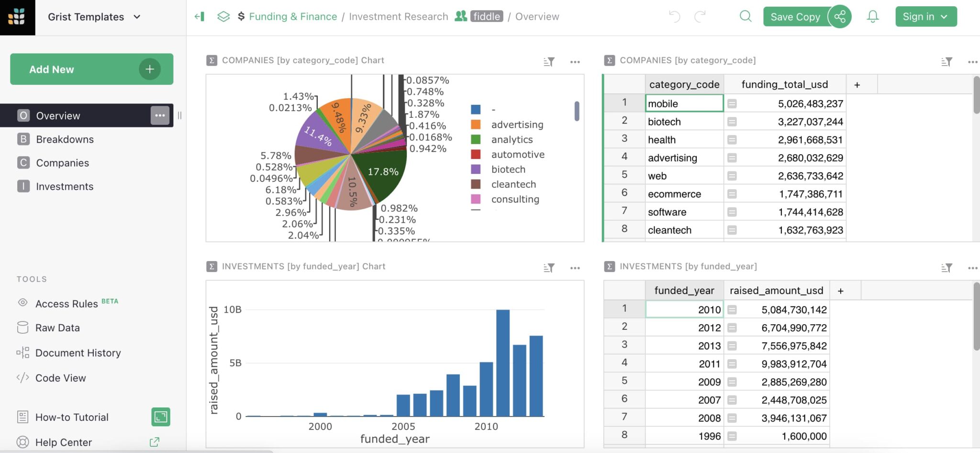Open the Overview page options menu
Image resolution: width=980 pixels, height=453 pixels.
(161, 115)
